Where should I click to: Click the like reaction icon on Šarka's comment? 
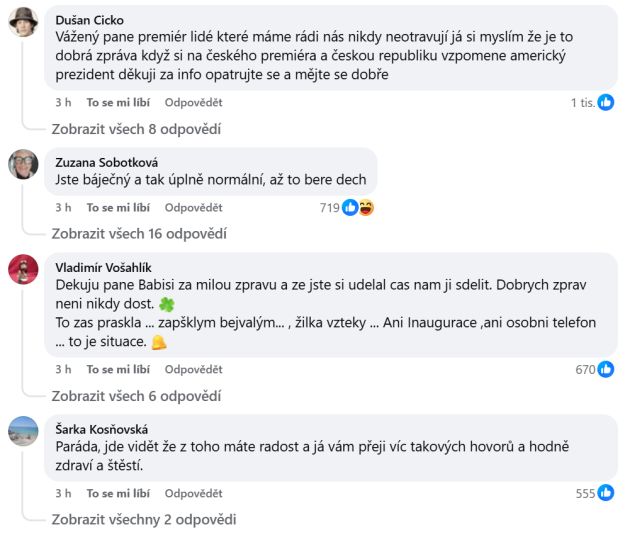[x=606, y=493]
